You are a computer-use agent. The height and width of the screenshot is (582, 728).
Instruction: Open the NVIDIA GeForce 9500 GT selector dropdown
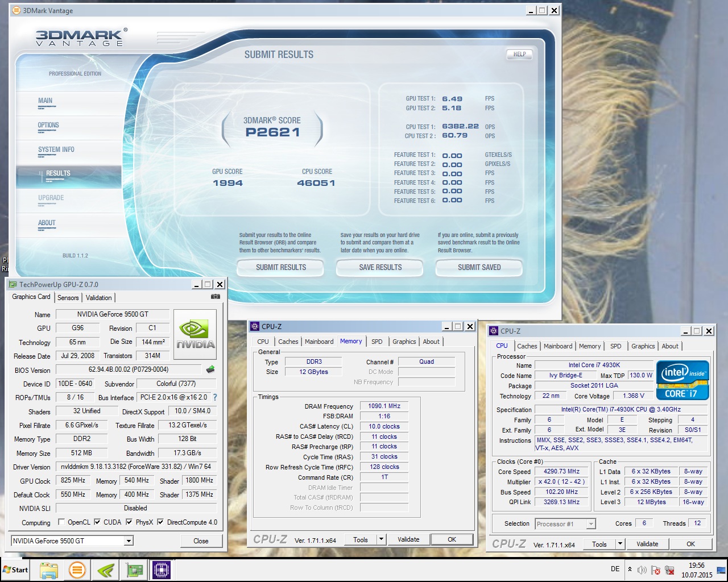pyautogui.click(x=129, y=541)
